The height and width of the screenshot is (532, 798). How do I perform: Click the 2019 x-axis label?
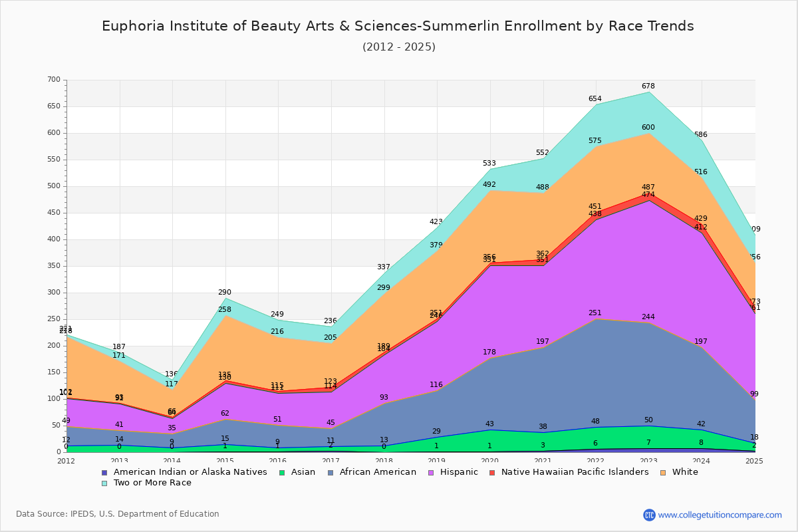[438, 461]
